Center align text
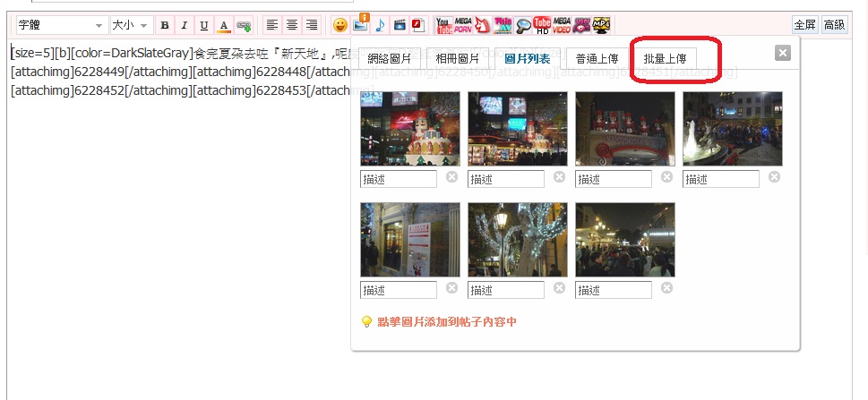The width and height of the screenshot is (868, 400). (x=292, y=25)
